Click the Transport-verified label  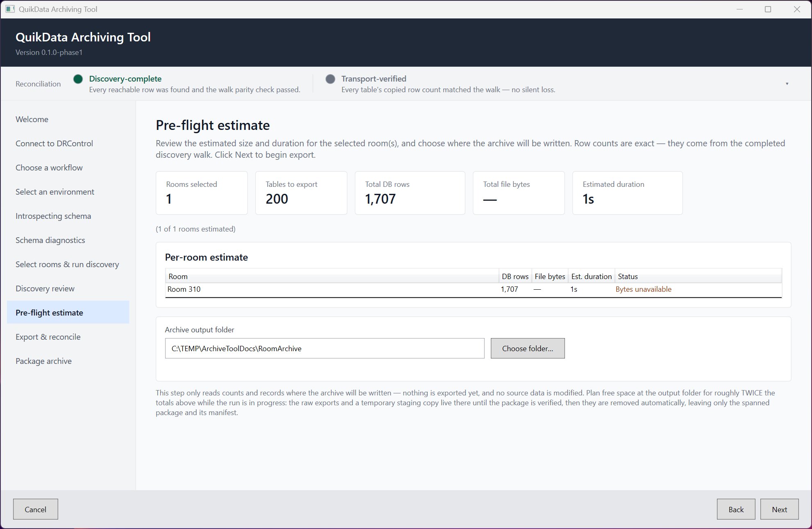click(x=374, y=79)
